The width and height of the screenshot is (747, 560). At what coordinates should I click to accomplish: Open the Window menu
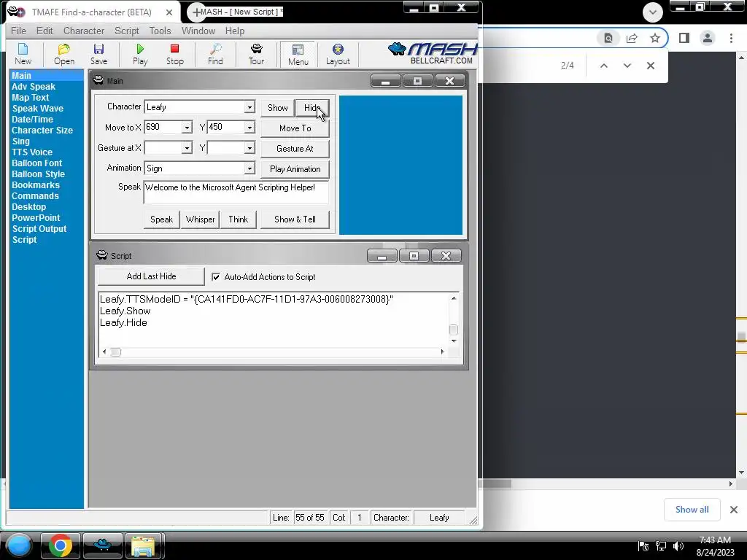(x=198, y=31)
